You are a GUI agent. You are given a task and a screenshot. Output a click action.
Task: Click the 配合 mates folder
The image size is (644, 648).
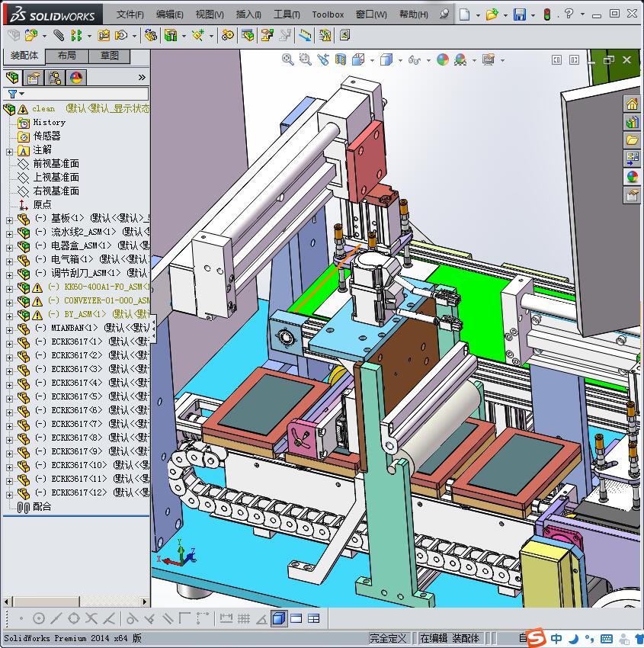[x=42, y=506]
